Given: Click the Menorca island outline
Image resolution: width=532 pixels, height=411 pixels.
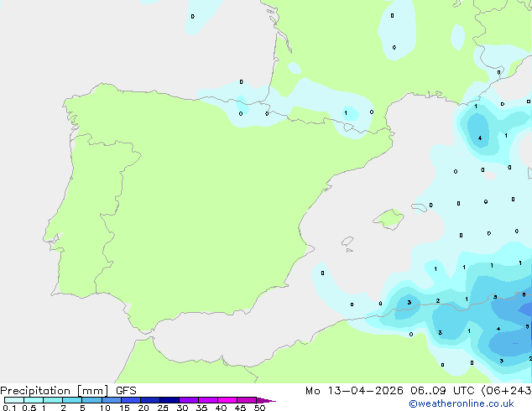Looking at the screenshot, I should (x=420, y=207).
